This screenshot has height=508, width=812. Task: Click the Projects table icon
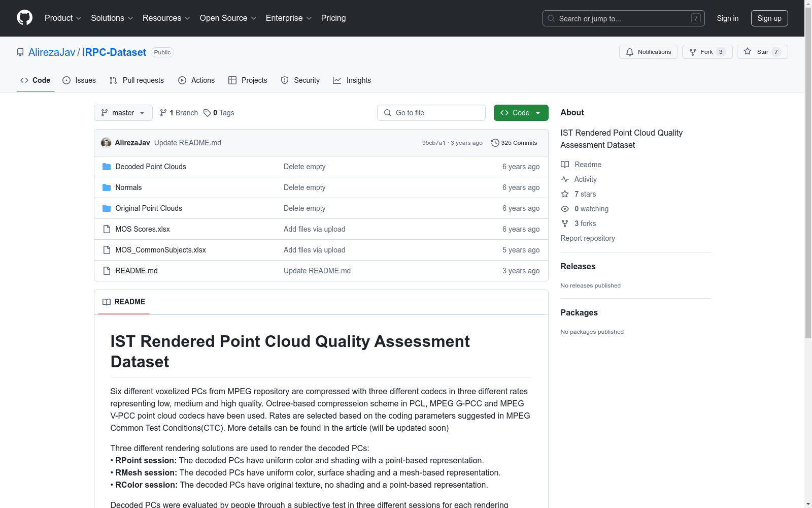click(232, 80)
